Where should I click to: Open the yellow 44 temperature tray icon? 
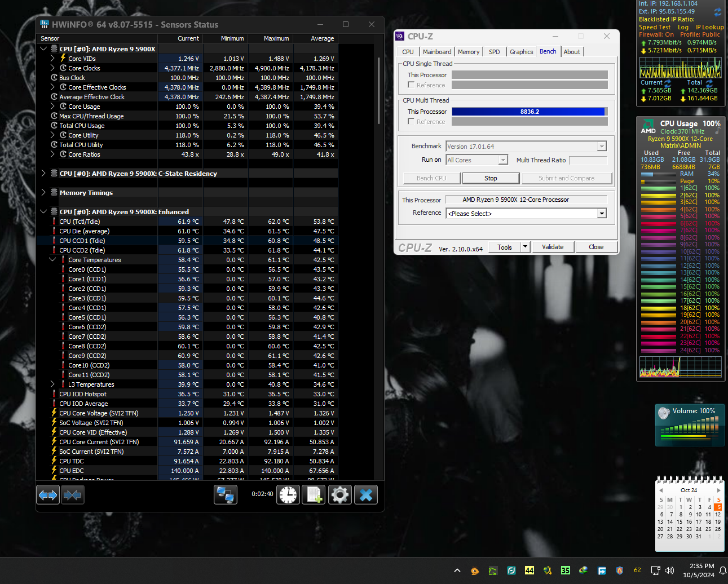(x=529, y=570)
